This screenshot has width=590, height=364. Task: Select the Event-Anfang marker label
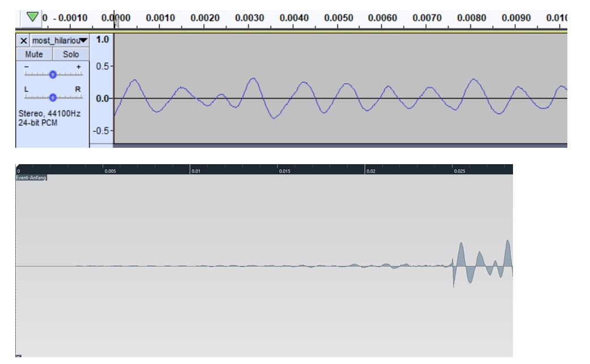[31, 178]
